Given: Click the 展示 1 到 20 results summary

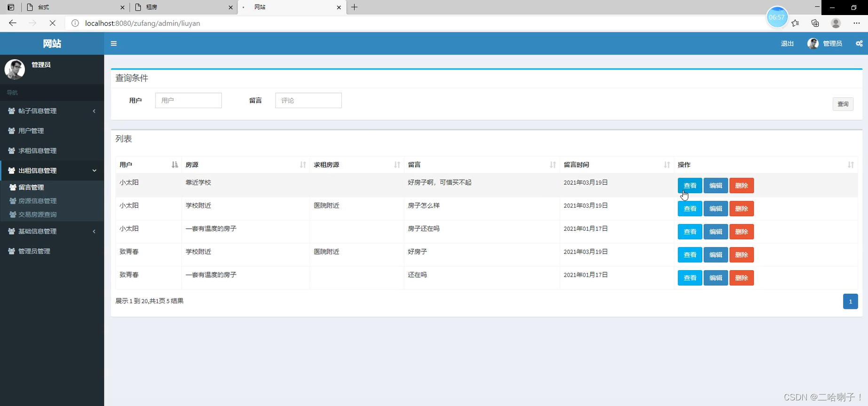Looking at the screenshot, I should click(150, 301).
